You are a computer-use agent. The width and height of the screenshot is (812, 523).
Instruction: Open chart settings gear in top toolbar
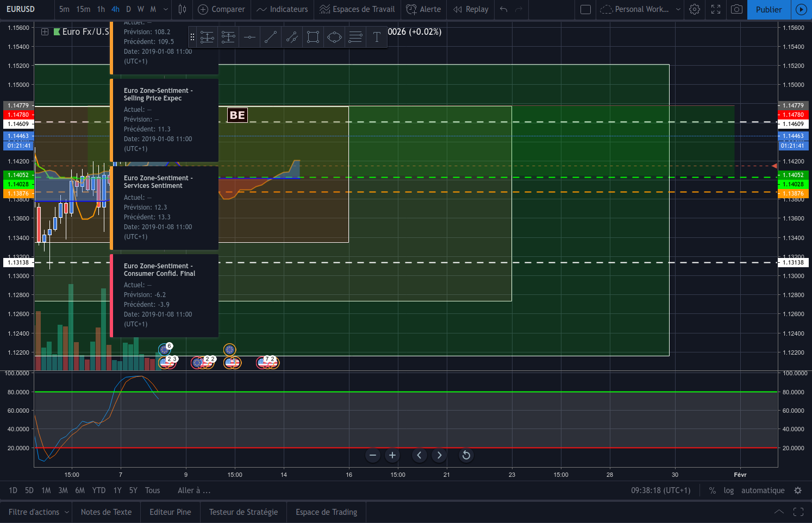point(694,9)
